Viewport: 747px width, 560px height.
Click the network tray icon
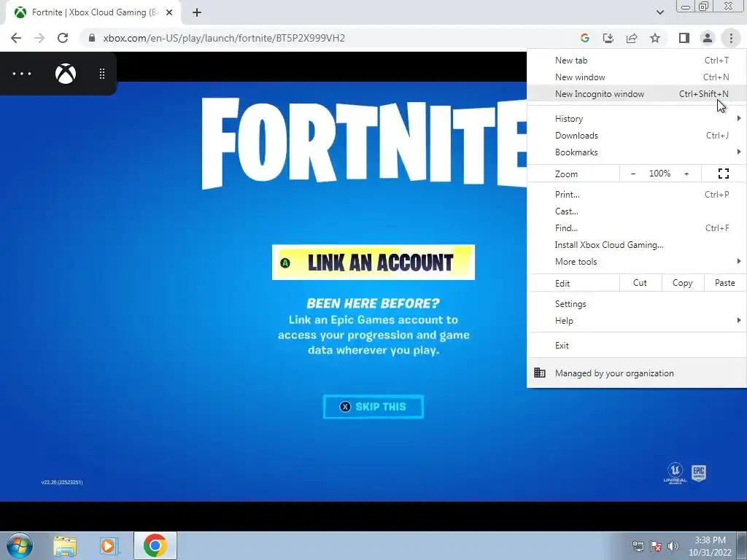coord(638,546)
